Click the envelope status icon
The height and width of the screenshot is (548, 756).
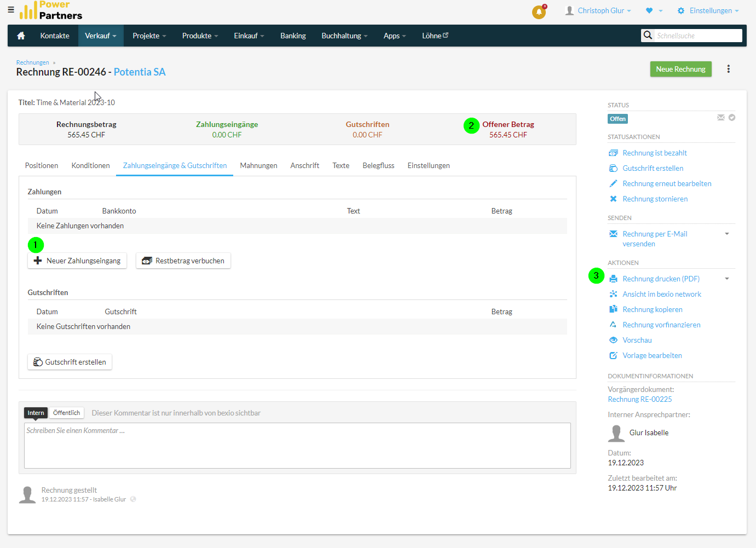[x=721, y=118]
